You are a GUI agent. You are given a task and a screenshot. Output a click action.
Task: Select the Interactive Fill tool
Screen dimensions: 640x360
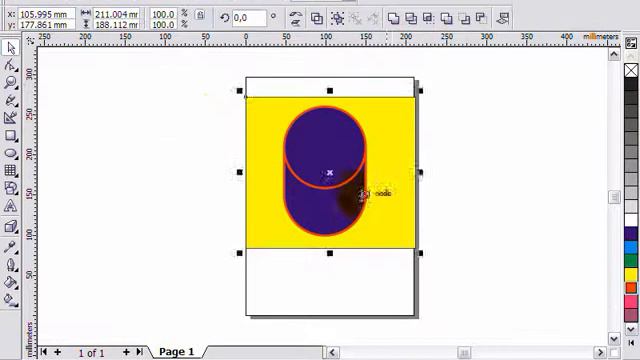pyautogui.click(x=10, y=300)
